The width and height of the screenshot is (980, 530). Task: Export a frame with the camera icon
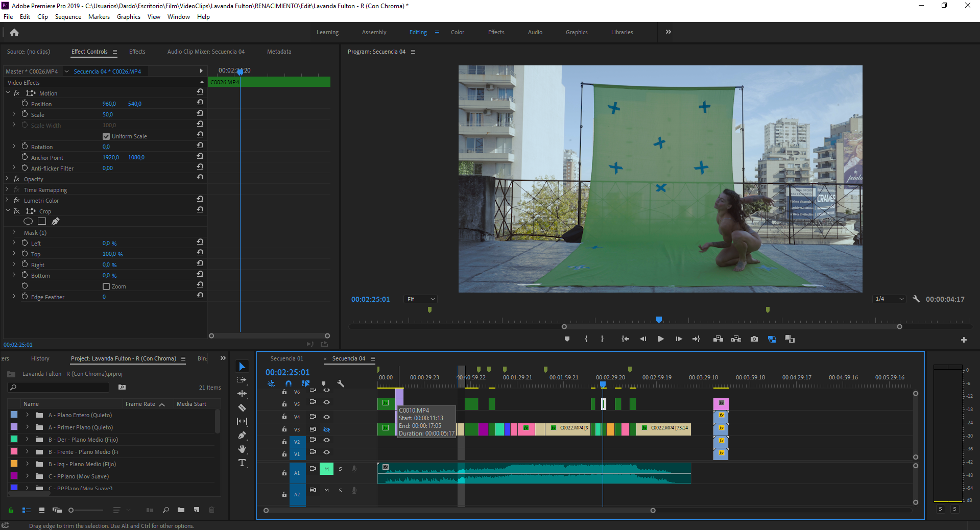(754, 339)
